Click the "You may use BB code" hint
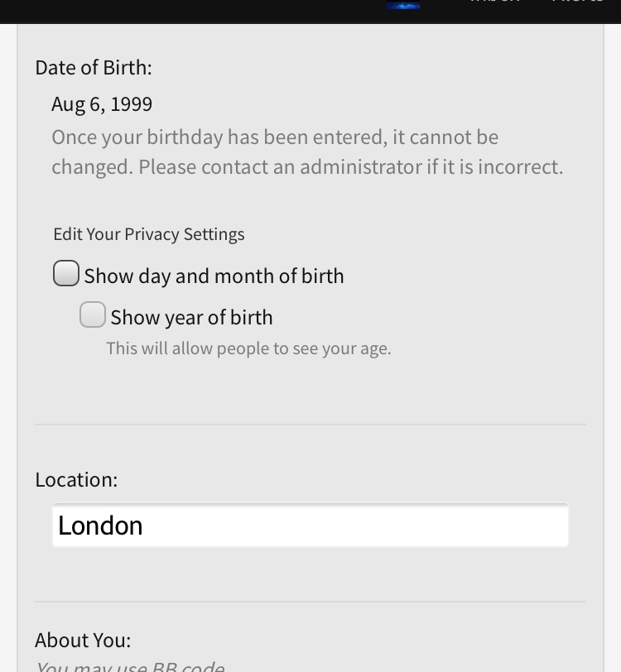Viewport: 621px width, 672px height. [130, 667]
